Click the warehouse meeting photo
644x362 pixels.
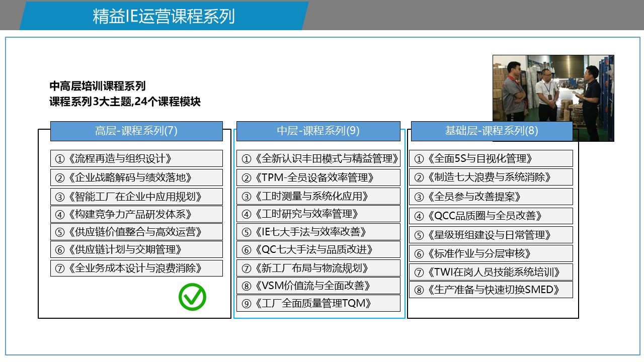[x=553, y=98]
